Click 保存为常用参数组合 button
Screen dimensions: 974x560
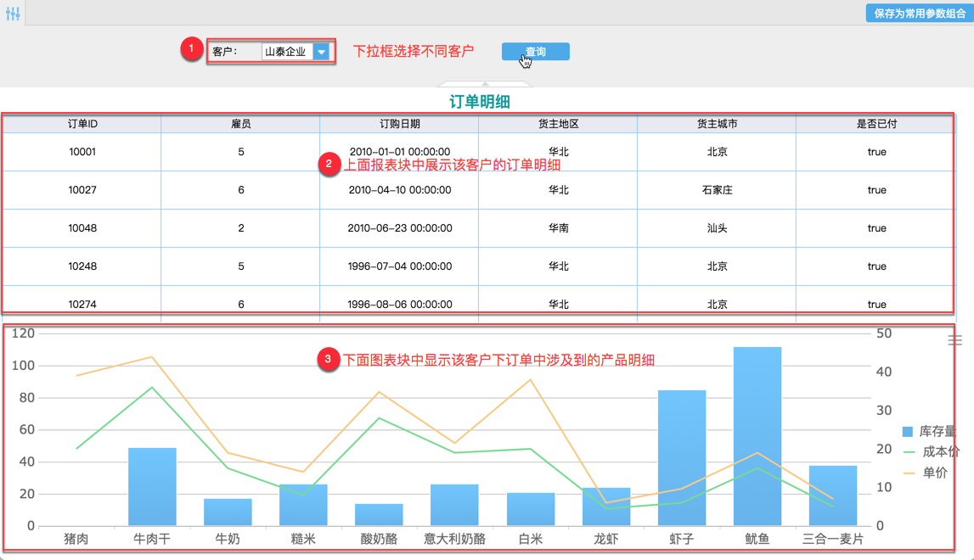[x=920, y=13]
